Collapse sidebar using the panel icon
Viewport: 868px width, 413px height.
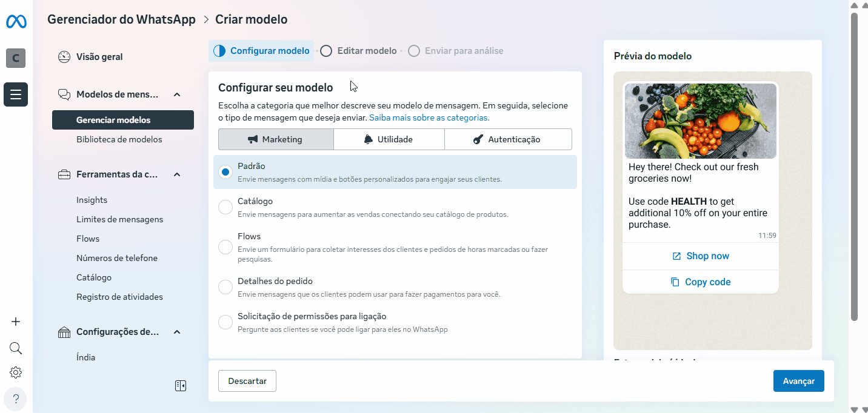[x=180, y=386]
